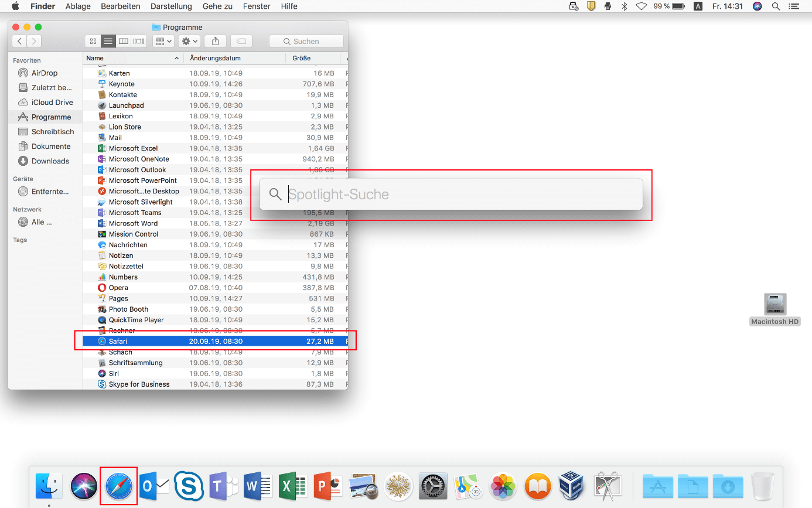Open the Bearbeiten menu

point(121,6)
